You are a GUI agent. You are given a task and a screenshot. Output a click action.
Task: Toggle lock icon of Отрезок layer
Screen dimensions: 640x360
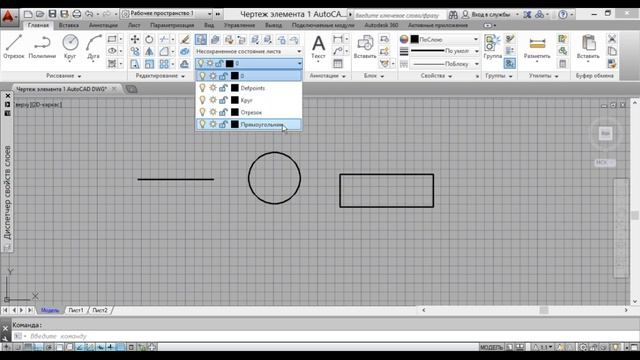click(223, 112)
